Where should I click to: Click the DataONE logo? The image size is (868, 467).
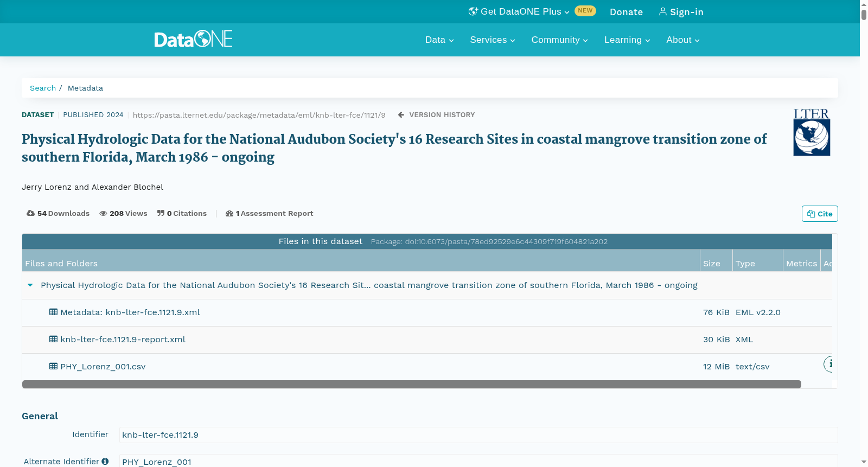point(193,39)
